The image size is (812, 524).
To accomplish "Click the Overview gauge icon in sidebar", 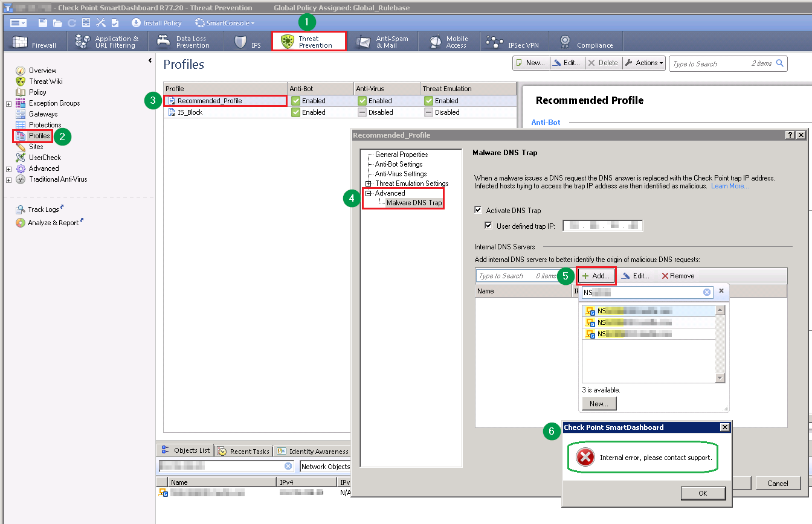I will coord(21,71).
